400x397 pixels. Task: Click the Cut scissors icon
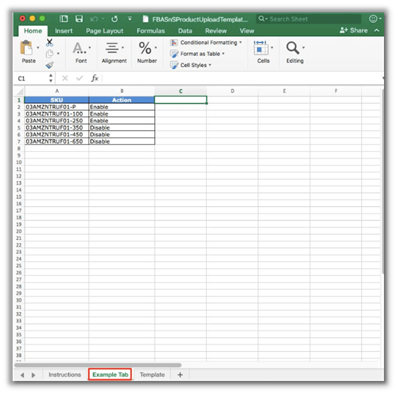click(x=49, y=42)
